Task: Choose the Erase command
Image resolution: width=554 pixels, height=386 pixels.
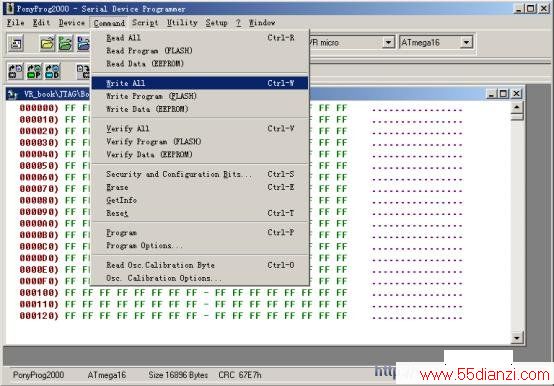Action: click(200, 187)
